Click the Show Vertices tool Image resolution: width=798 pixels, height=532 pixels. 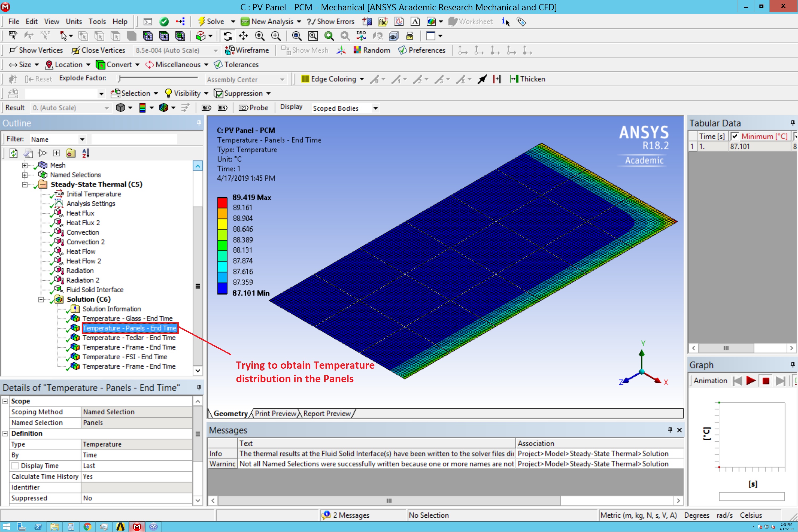click(36, 50)
